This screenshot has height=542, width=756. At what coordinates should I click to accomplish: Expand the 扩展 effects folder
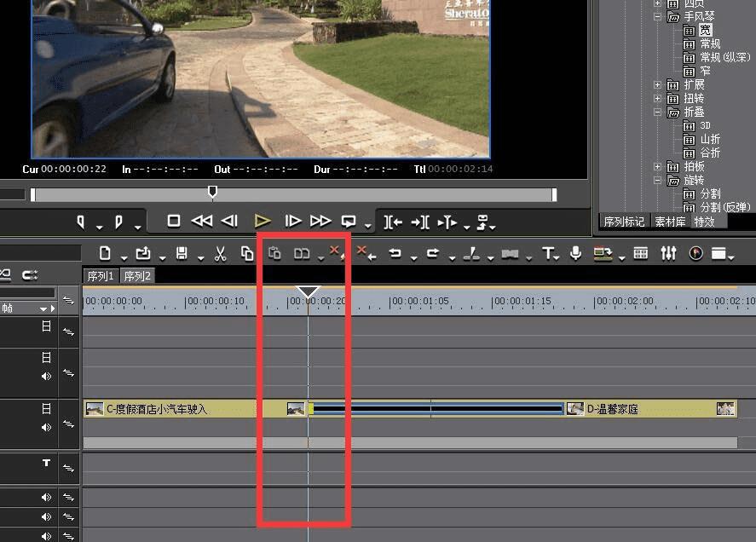tap(657, 84)
